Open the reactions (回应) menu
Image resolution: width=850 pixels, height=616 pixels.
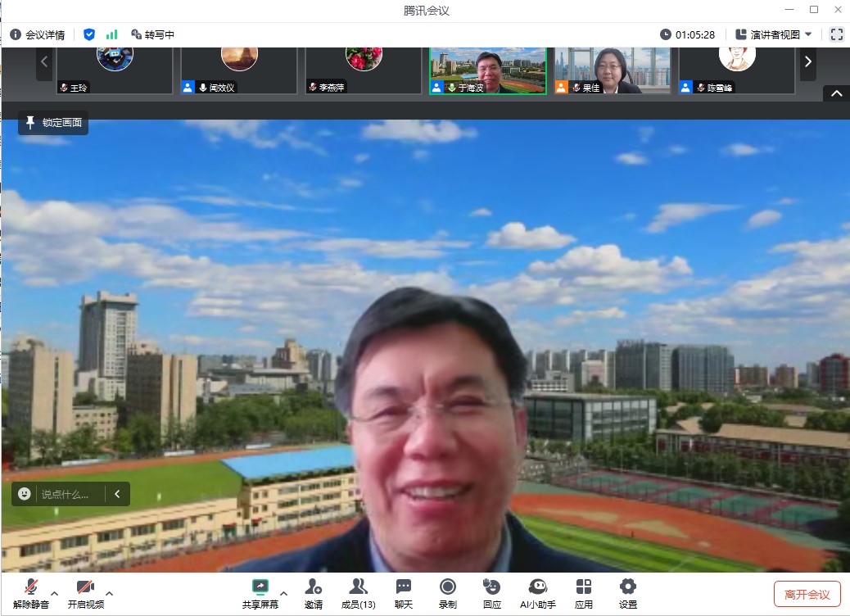coord(491,593)
